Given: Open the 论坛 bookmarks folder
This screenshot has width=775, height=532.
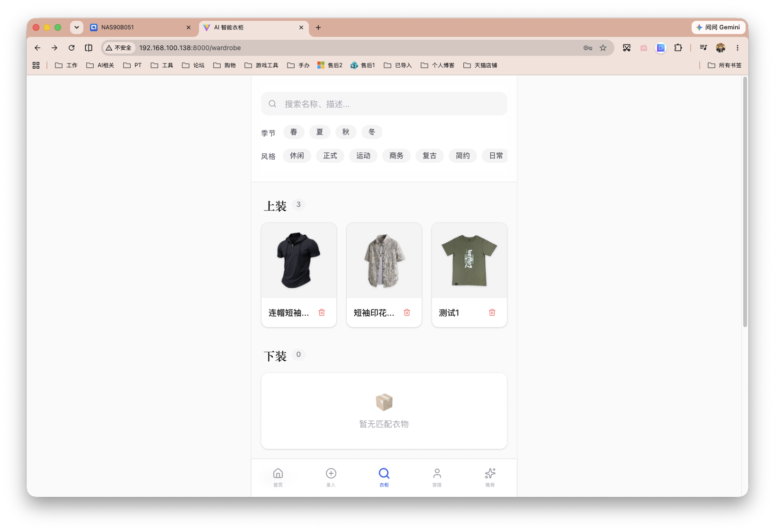Looking at the screenshot, I should click(x=193, y=65).
